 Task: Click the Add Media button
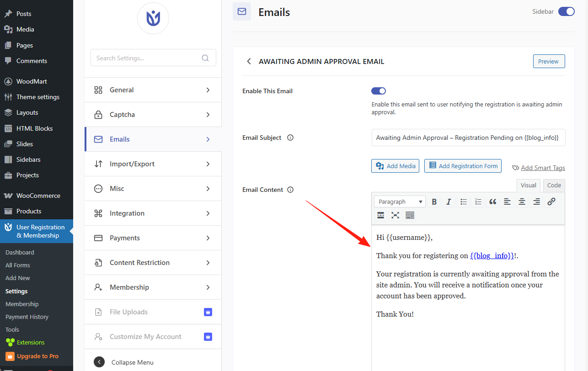(396, 166)
